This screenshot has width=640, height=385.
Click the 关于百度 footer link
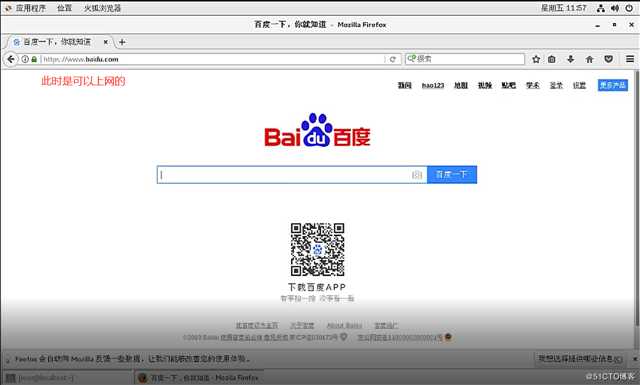coord(302,325)
